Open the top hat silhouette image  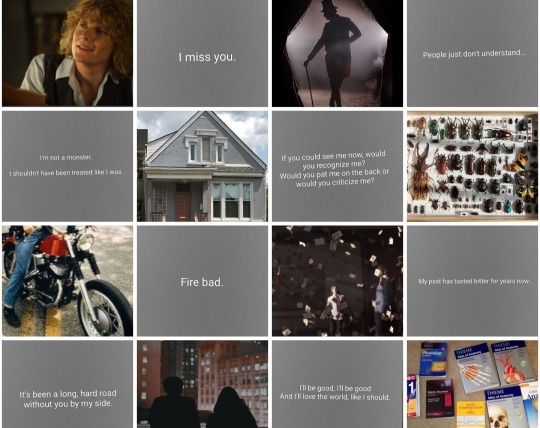pyautogui.click(x=338, y=53)
